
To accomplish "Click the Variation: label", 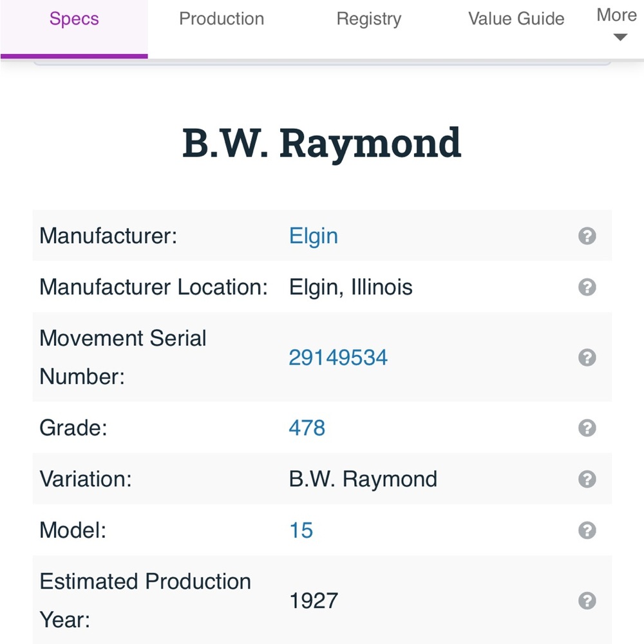I will coord(86,479).
